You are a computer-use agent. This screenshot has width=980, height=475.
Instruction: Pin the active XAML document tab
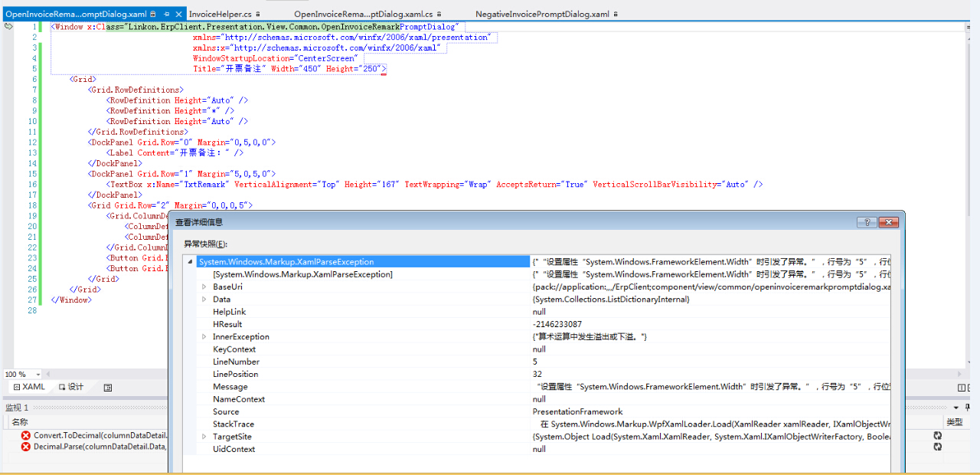click(166, 14)
